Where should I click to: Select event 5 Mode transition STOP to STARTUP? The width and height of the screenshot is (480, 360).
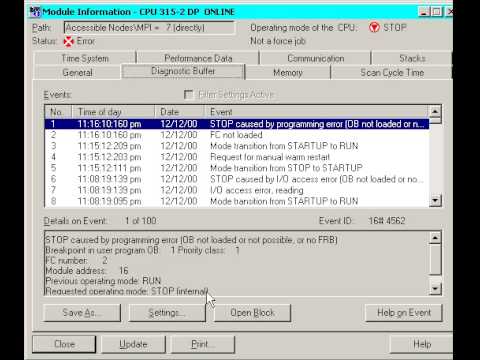tap(237, 168)
